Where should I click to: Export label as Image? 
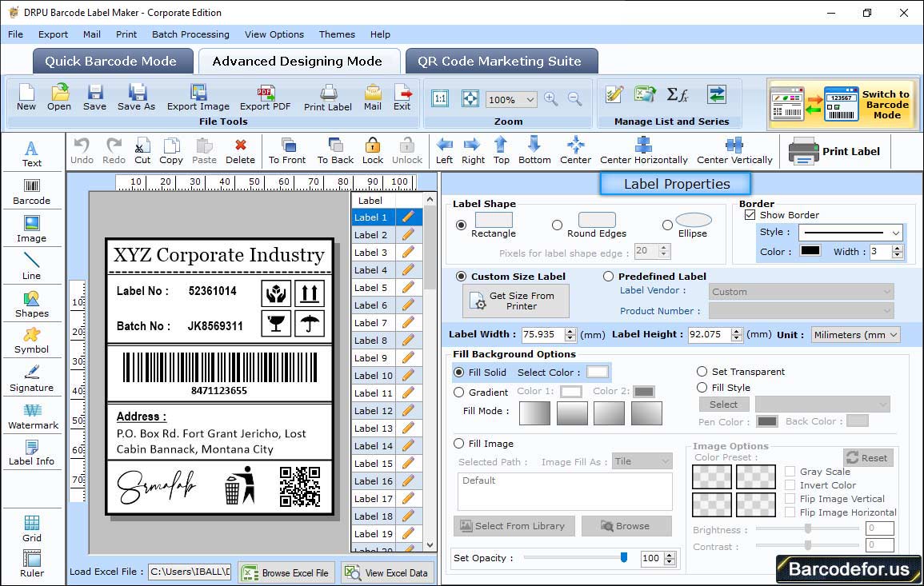pyautogui.click(x=198, y=98)
